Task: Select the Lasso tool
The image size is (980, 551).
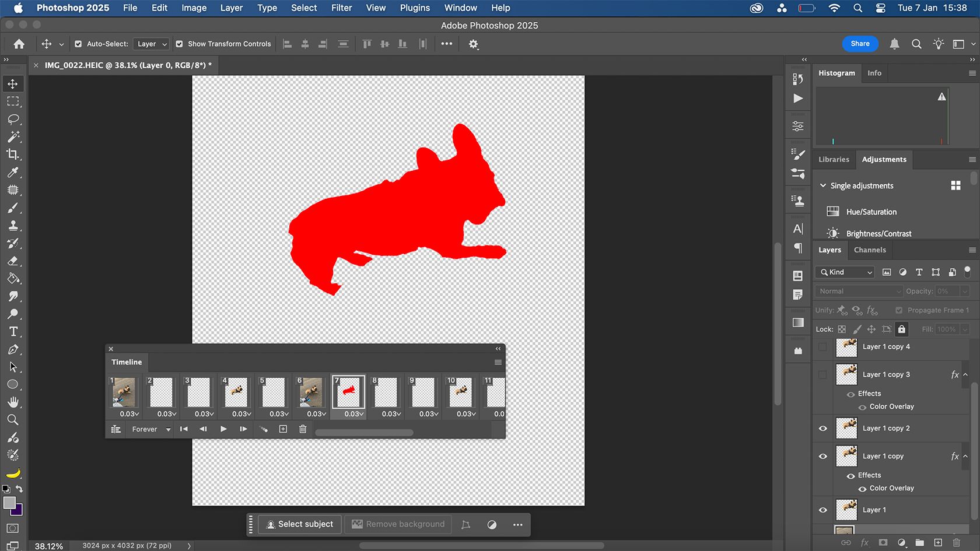Action: coord(13,120)
